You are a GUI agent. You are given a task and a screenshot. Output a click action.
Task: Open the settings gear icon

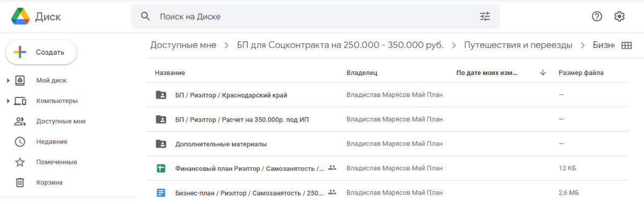pyautogui.click(x=619, y=17)
